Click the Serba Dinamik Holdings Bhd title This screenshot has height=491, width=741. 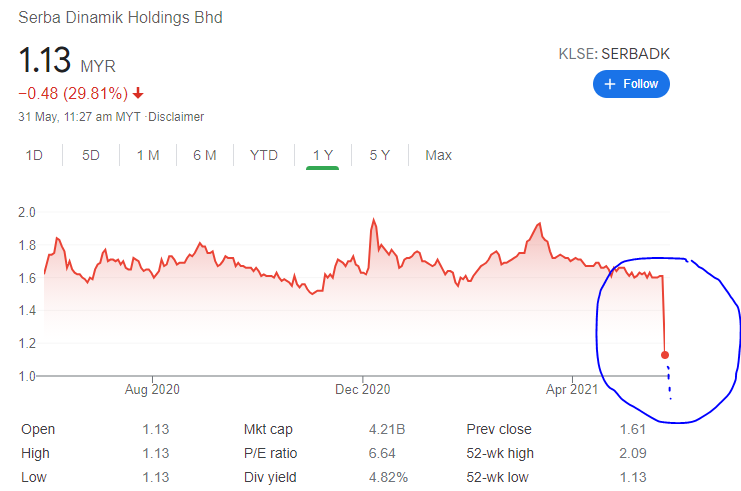(120, 17)
